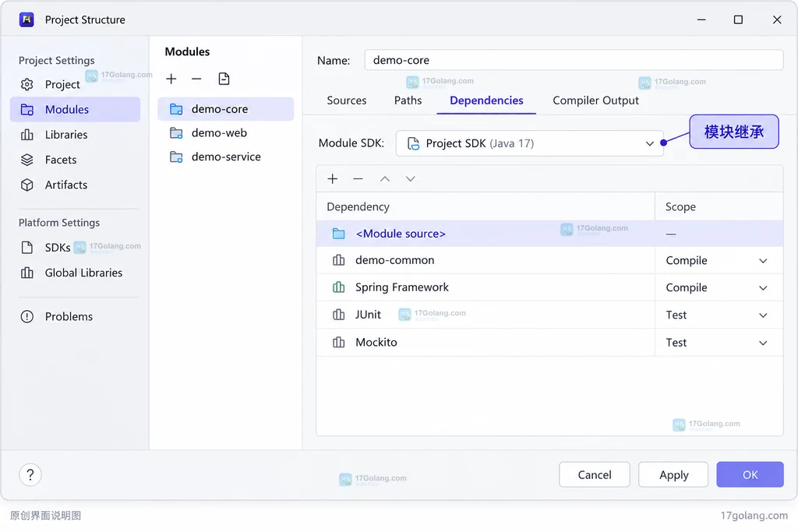Add a dependency with plus icon

tap(333, 178)
